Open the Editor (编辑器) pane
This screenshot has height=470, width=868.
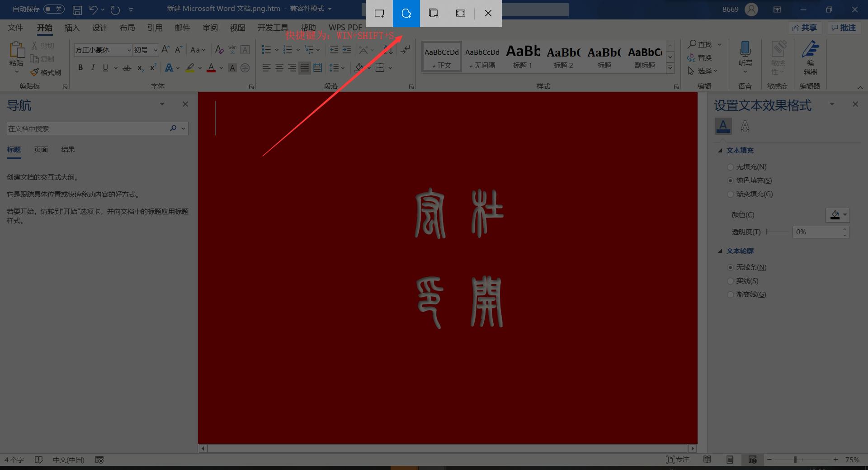[x=810, y=57]
